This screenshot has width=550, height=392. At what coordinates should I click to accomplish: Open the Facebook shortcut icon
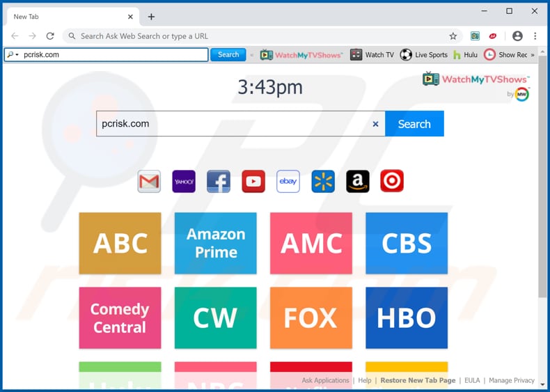(x=219, y=182)
